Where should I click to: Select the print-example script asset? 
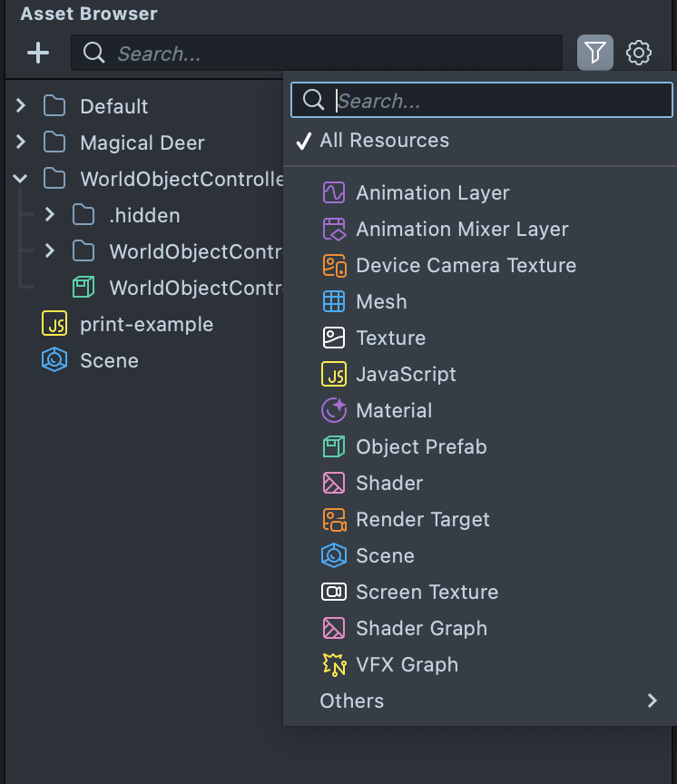[146, 324]
